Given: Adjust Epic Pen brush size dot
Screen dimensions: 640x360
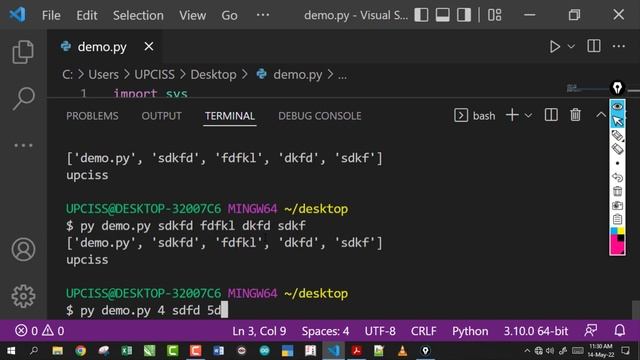Looking at the screenshot, I should coord(617,163).
